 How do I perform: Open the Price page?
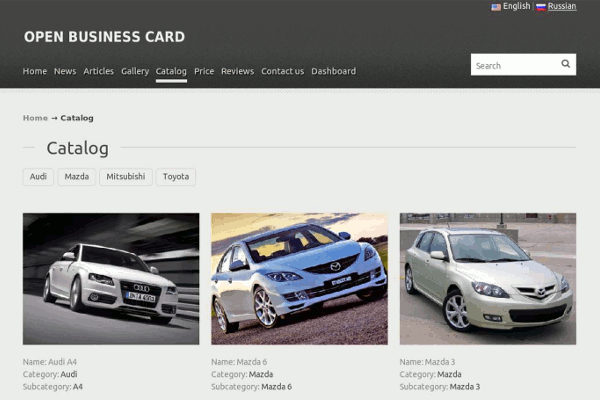pos(204,71)
